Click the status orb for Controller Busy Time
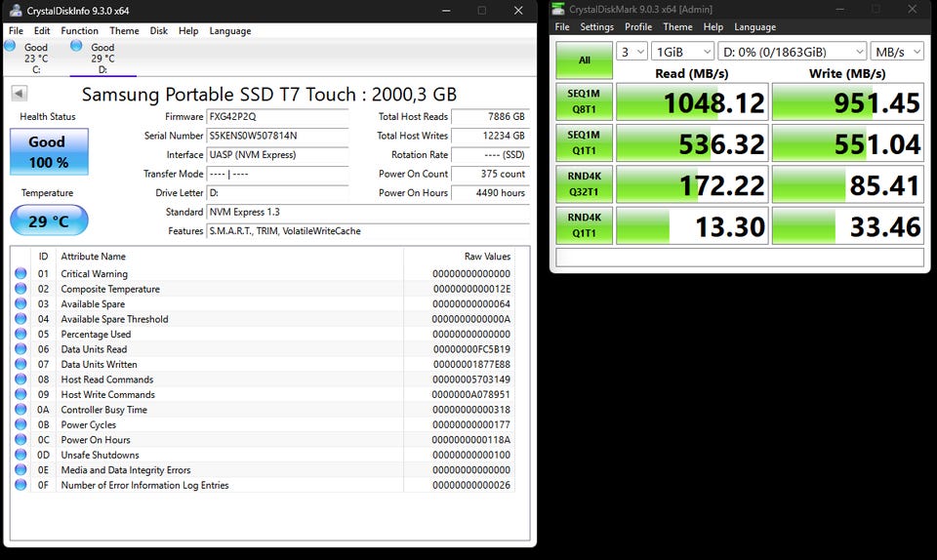 [x=20, y=409]
